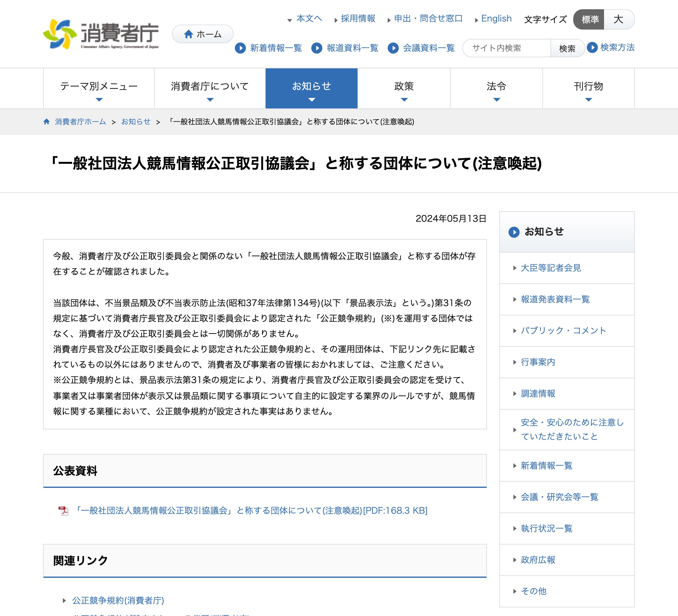Click the triangle bullet beside 公正競争規約(消費者庁)
This screenshot has width=678, height=616.
(x=64, y=600)
